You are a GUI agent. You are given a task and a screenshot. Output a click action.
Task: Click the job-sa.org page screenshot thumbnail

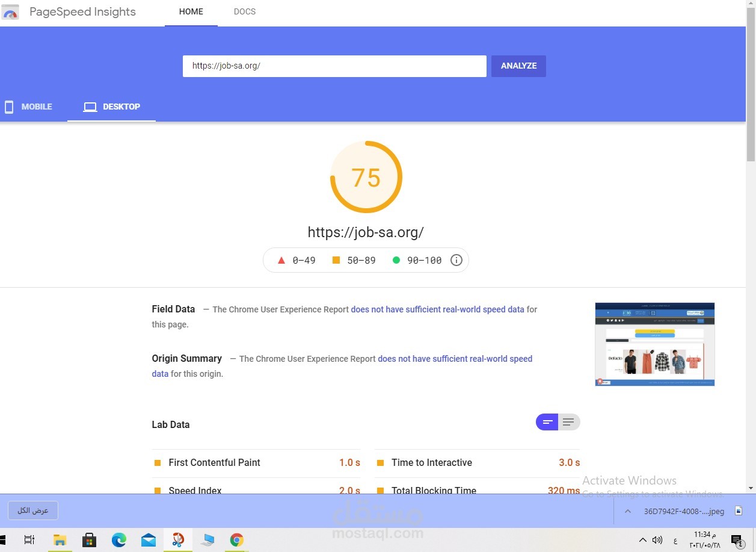pos(655,344)
